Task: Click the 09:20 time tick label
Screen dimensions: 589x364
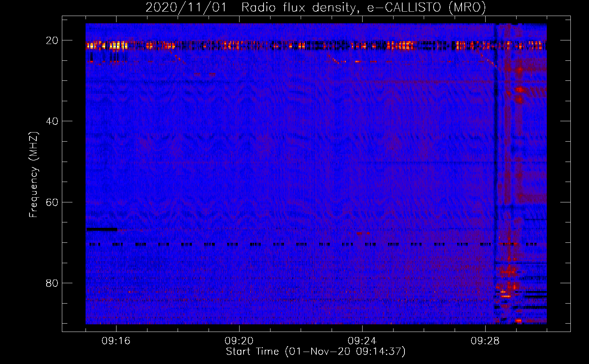Action: [x=239, y=341]
